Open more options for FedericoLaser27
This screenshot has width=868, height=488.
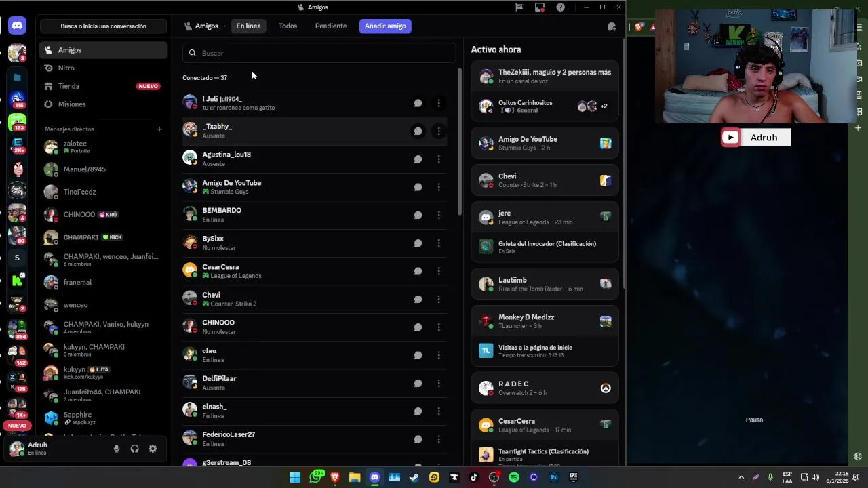click(x=439, y=439)
